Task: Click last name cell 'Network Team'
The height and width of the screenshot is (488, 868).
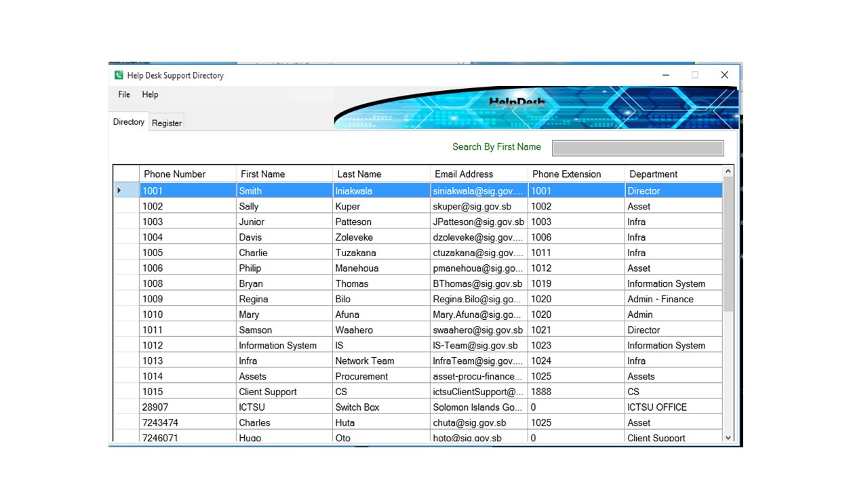Action: [381, 361]
